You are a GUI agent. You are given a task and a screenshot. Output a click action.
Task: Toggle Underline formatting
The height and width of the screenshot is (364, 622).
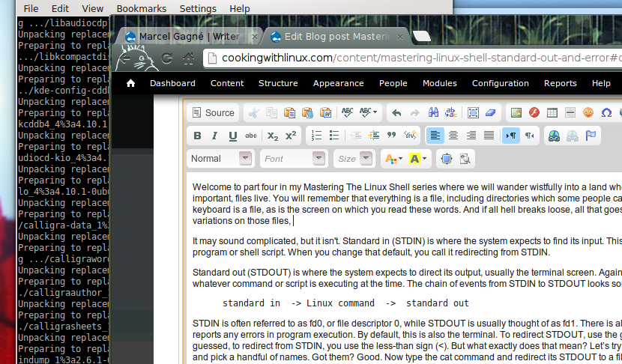pos(233,136)
